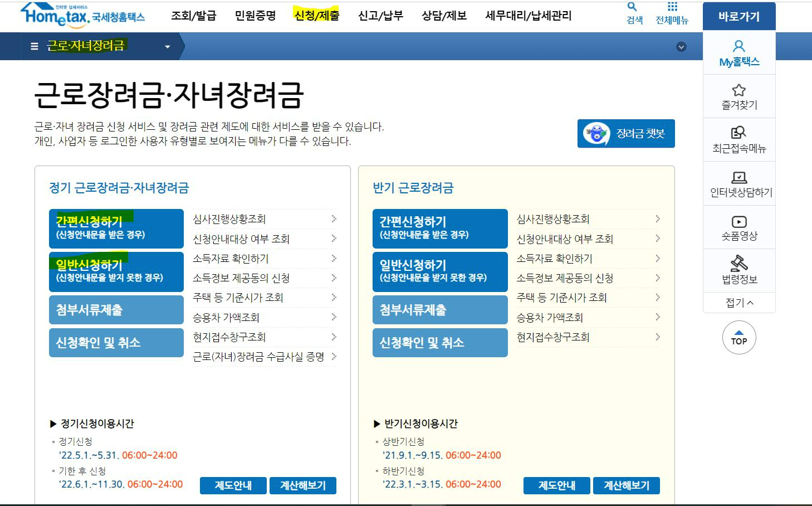Viewport: 812px width, 506px height.
Task: Click the 바로가기 header button
Action: (x=739, y=17)
